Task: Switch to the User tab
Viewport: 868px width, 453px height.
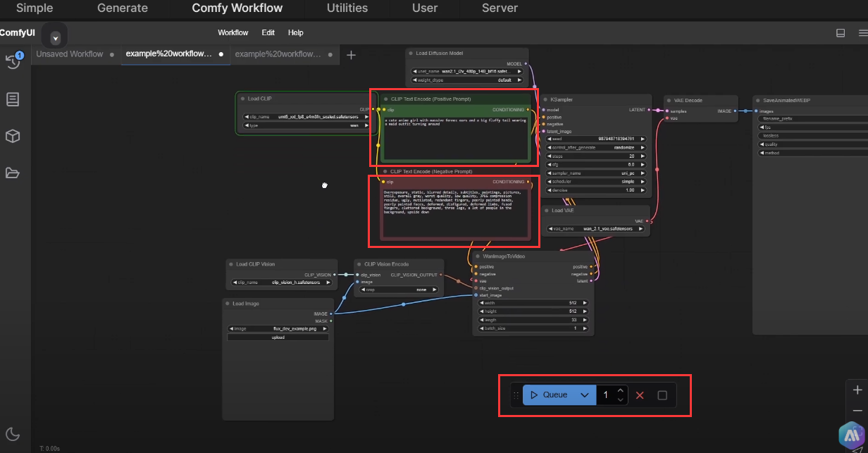Action: pos(425,8)
